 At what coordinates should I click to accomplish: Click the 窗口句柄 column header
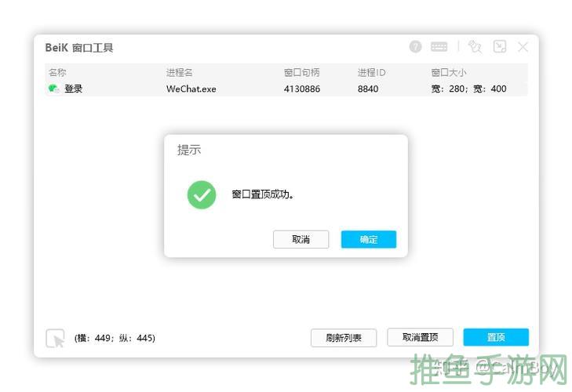[x=301, y=72]
